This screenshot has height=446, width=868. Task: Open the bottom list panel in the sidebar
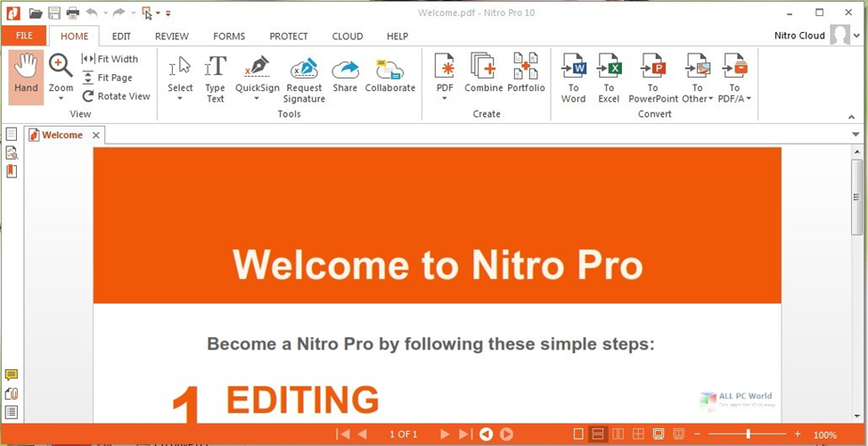point(11,412)
